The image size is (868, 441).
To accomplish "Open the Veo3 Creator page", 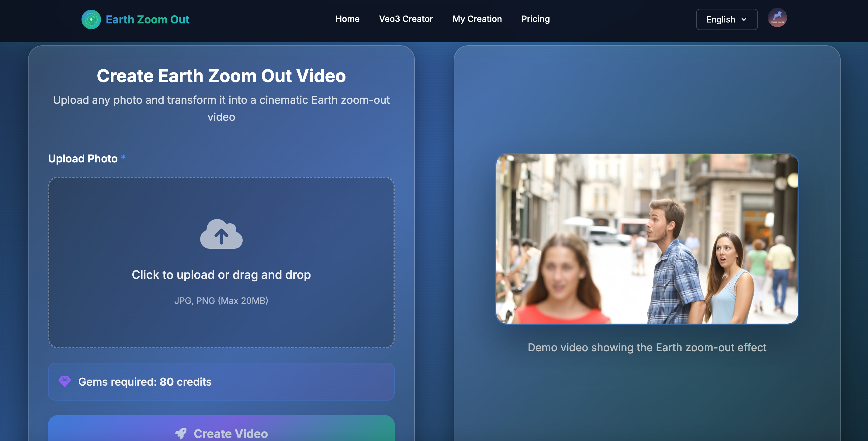I will pyautogui.click(x=406, y=19).
